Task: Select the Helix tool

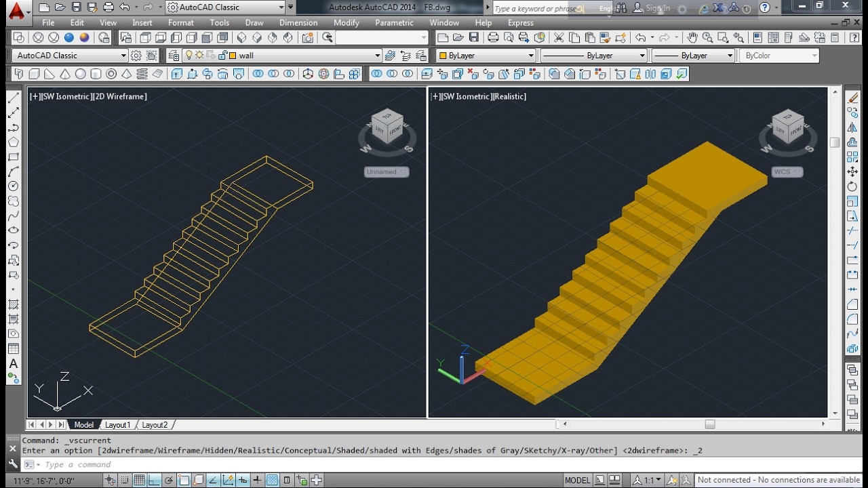Action: click(x=142, y=74)
